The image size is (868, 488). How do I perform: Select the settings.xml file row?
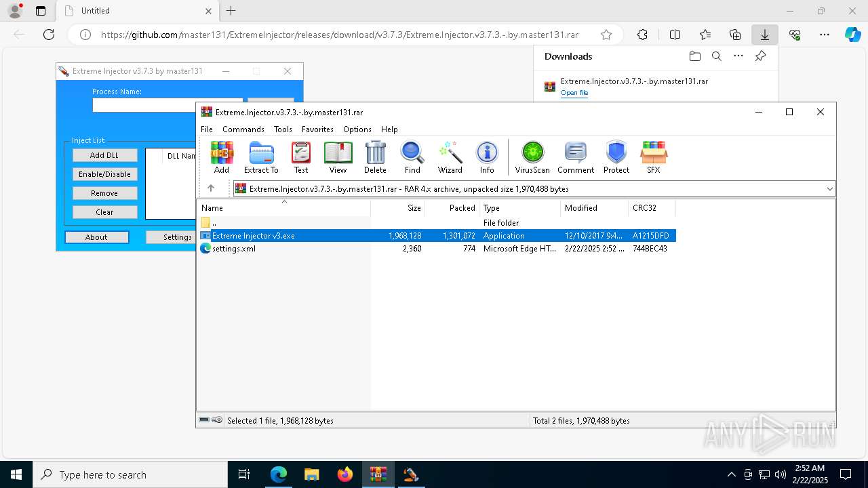pos(437,249)
